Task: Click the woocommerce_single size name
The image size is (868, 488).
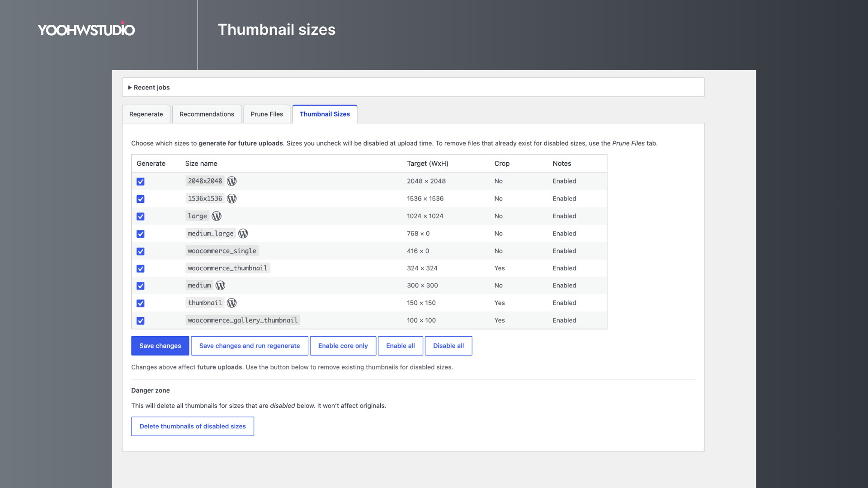Action: 222,251
